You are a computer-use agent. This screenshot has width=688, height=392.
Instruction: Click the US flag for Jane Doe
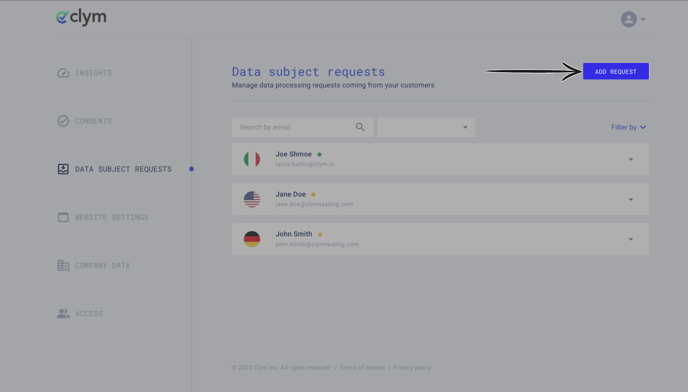[252, 199]
